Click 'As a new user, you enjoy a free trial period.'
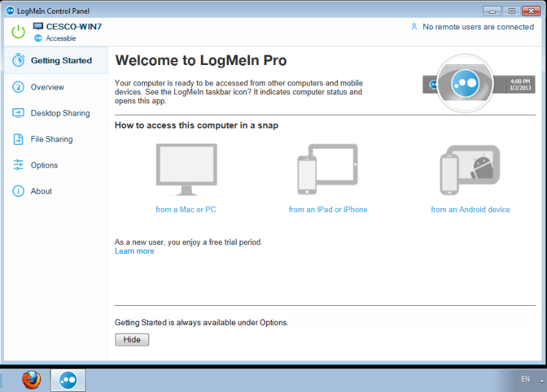Viewport: 547px width, 392px height. pos(189,242)
